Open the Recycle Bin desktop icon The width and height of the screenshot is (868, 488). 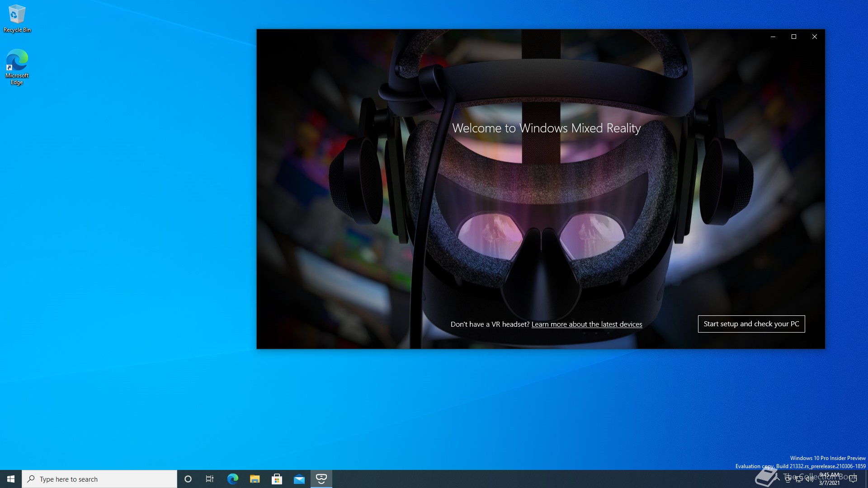coord(17,19)
